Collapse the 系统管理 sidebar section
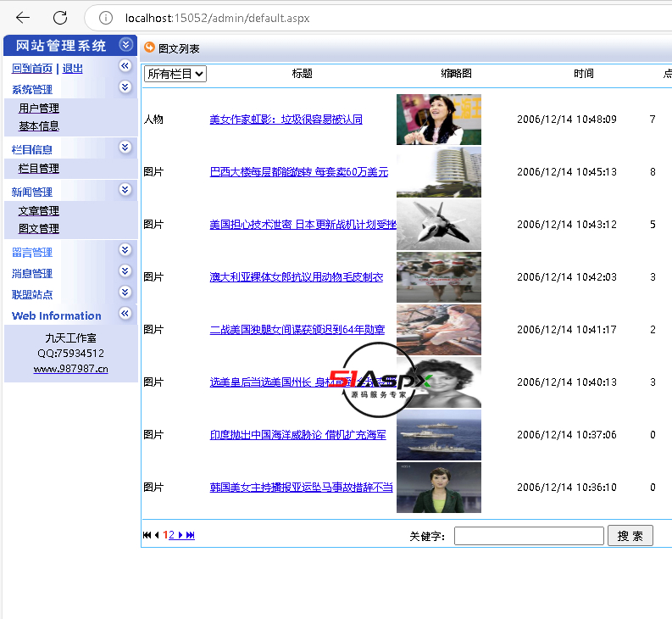The image size is (672, 619). coord(125,87)
